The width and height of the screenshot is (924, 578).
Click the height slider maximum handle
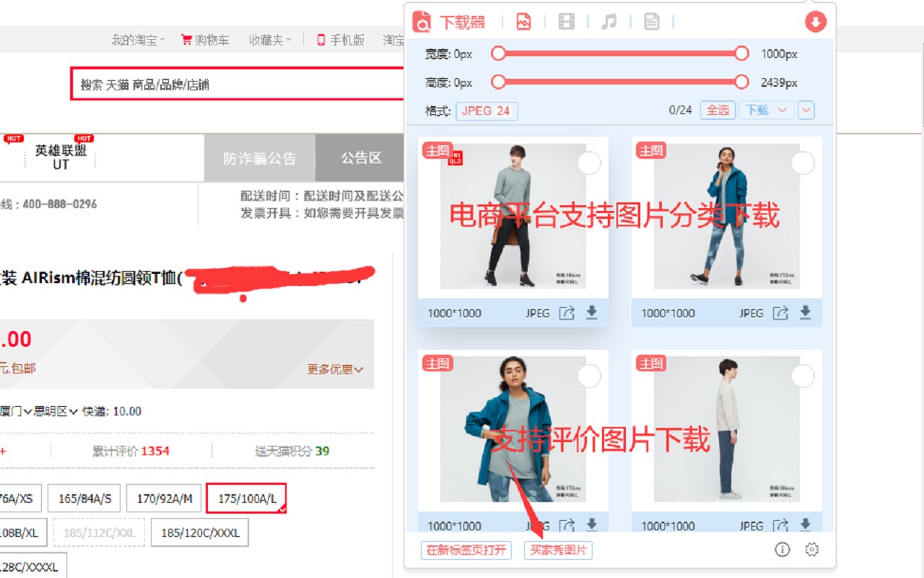pos(741,82)
